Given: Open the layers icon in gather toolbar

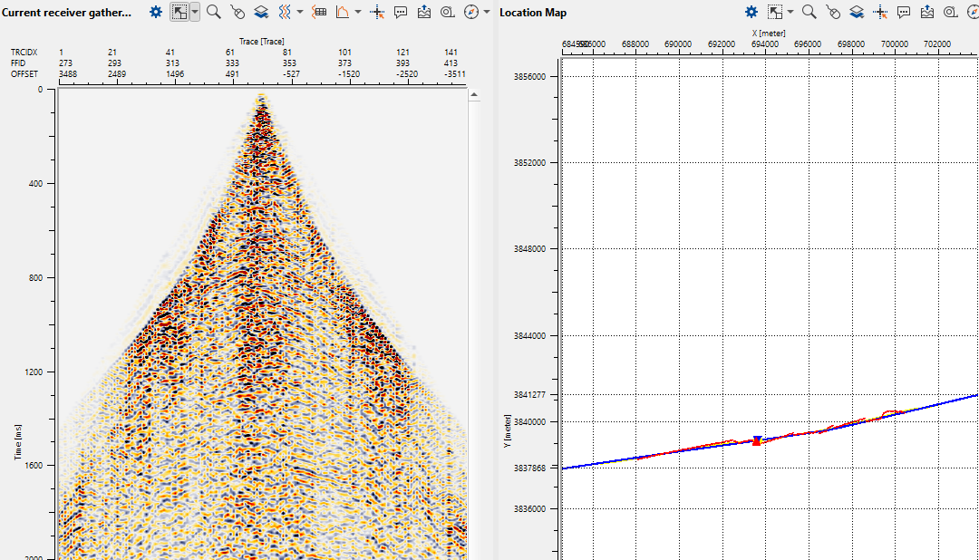Looking at the screenshot, I should point(261,12).
